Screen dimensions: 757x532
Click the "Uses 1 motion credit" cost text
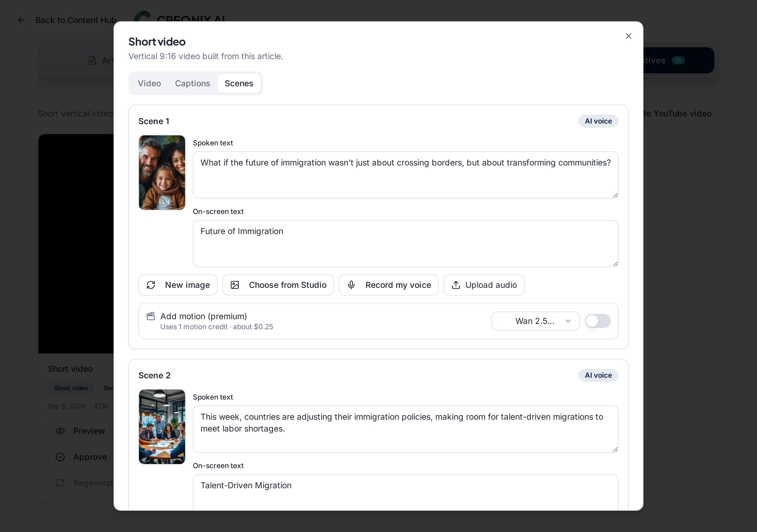click(217, 327)
